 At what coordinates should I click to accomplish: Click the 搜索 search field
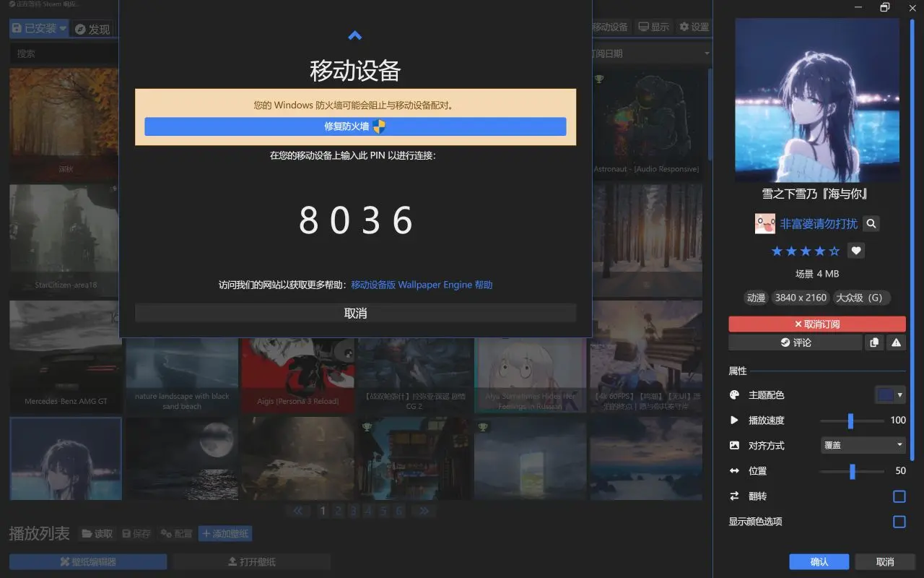point(65,53)
